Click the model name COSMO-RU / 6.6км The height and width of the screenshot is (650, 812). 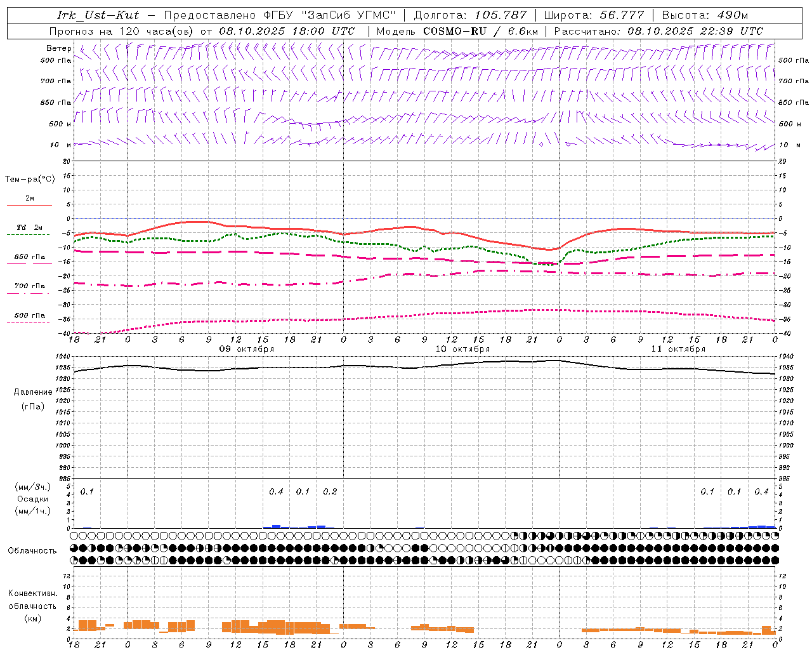click(480, 30)
